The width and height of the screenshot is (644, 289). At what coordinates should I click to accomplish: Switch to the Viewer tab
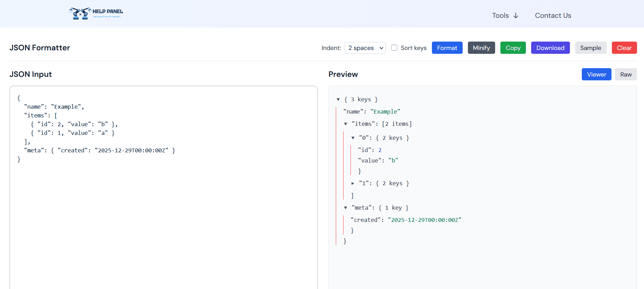tap(596, 74)
